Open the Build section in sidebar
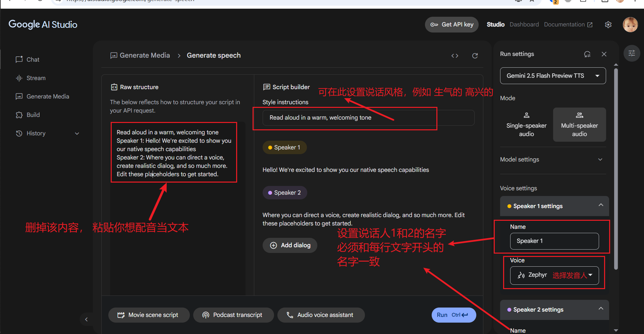This screenshot has width=644, height=334. coord(28,115)
